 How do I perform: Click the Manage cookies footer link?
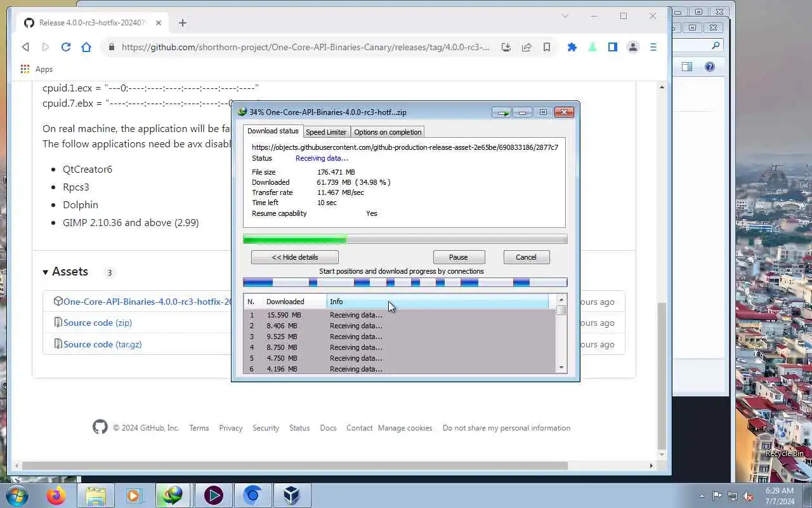pyautogui.click(x=405, y=428)
